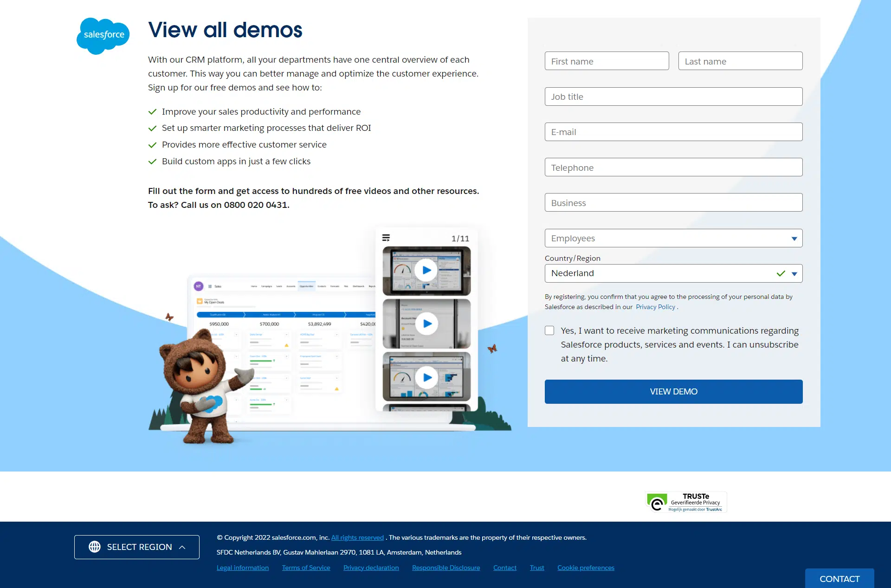Click the 1/11 video counter text
Screen dimensions: 891x588
click(x=460, y=239)
